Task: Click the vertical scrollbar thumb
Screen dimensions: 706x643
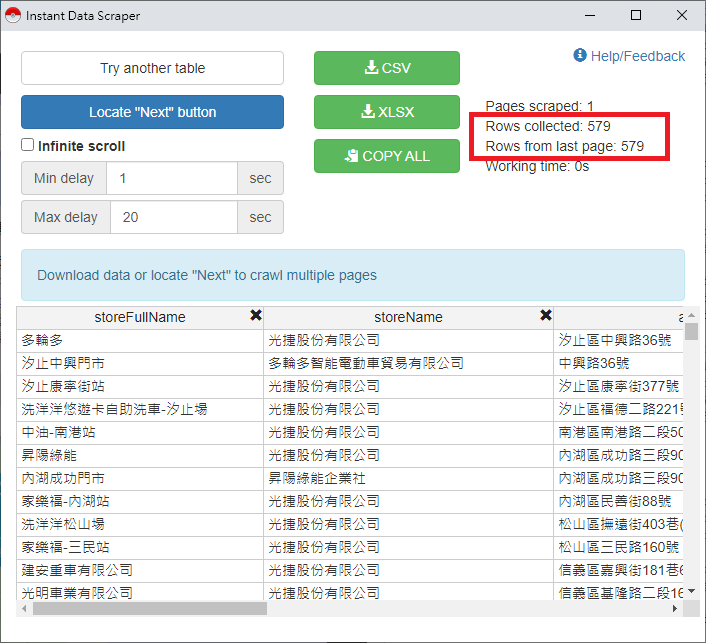Action: pos(691,331)
